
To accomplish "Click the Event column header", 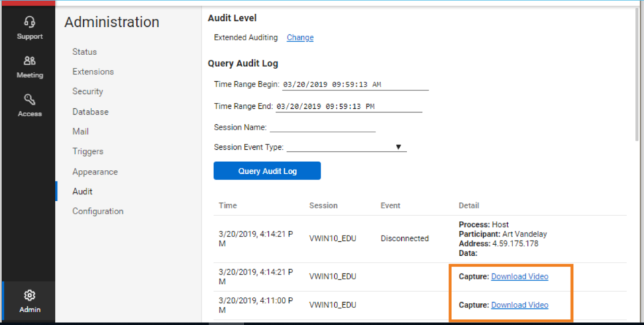I will [390, 205].
